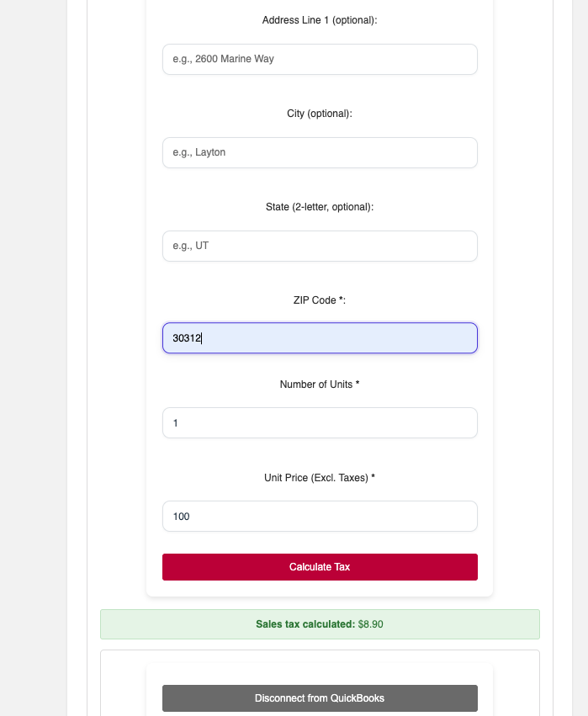Click the City text field

click(320, 152)
